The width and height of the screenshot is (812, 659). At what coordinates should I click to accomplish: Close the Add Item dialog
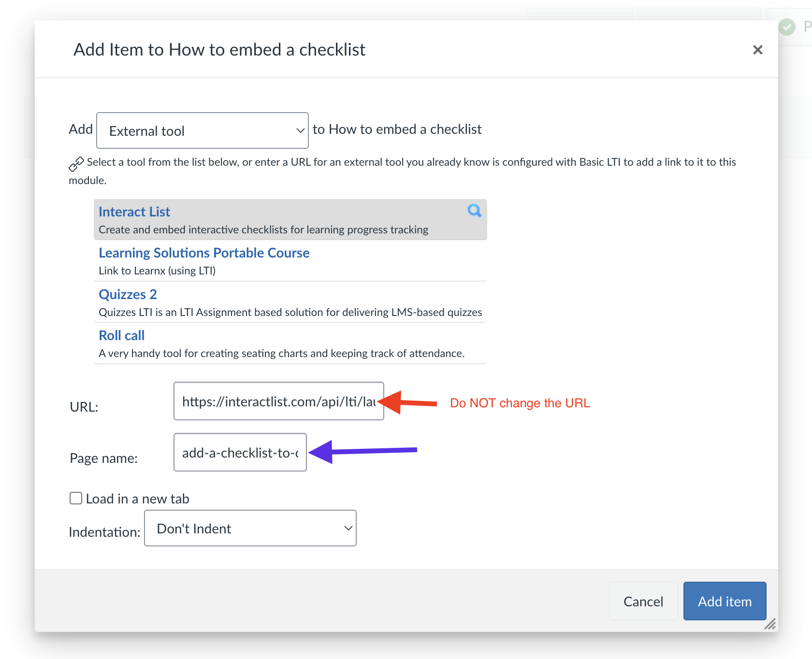click(x=757, y=50)
